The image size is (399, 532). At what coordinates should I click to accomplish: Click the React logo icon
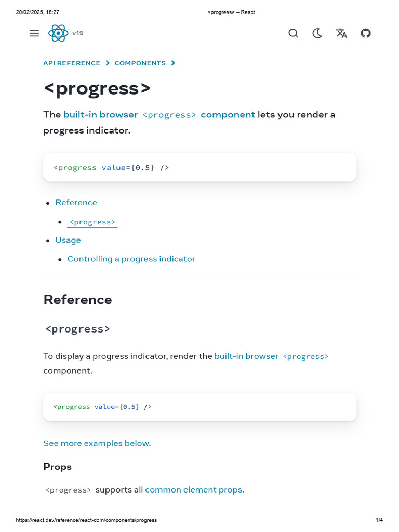click(58, 33)
